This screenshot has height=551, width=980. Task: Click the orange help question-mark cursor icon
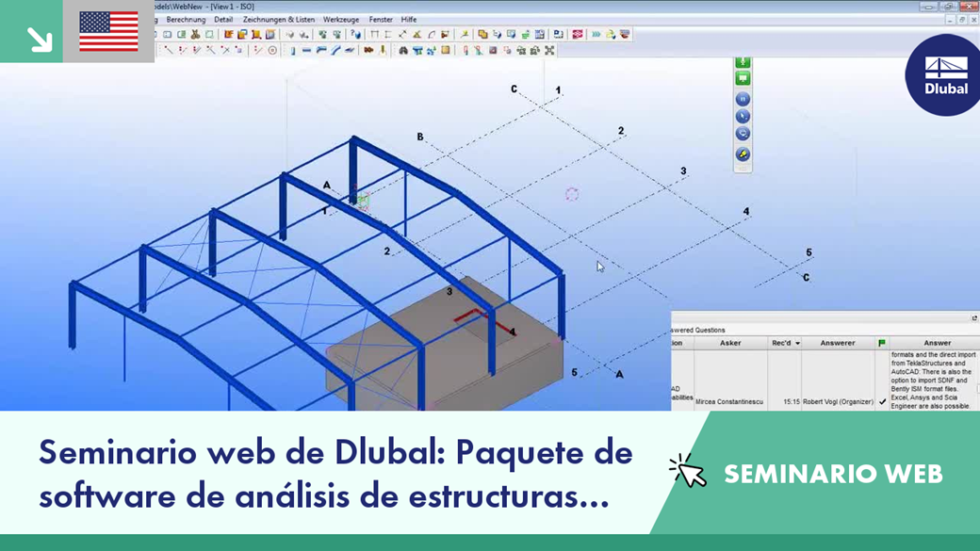[x=355, y=34]
